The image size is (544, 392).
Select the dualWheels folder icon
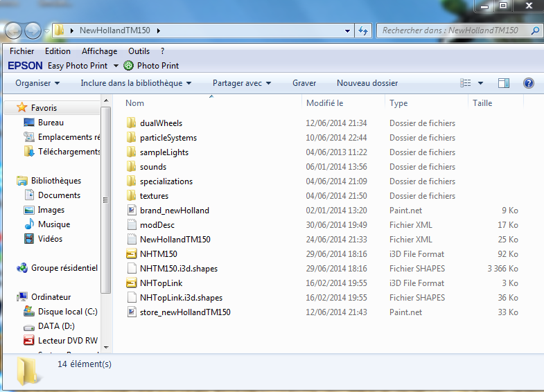[132, 123]
